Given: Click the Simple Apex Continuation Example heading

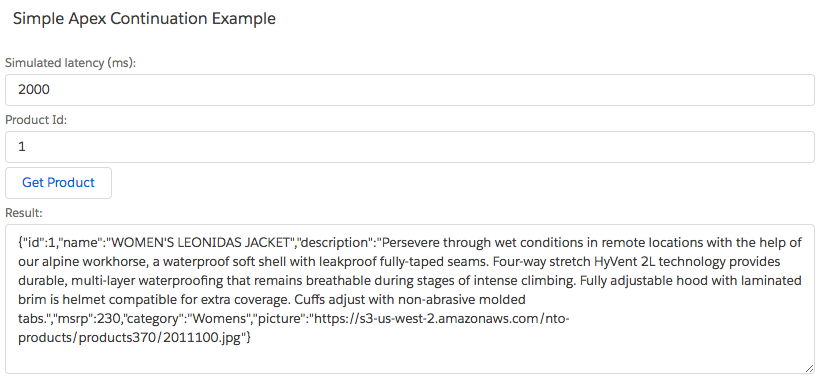Looking at the screenshot, I should [144, 18].
